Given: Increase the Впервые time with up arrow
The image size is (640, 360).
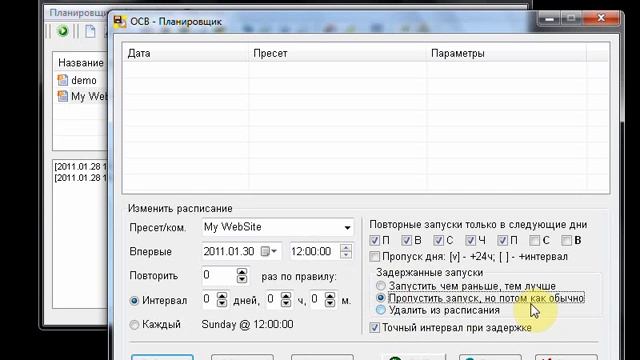Looking at the screenshot, I should tap(346, 248).
